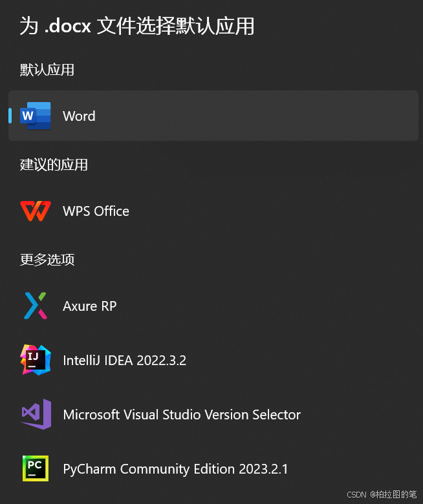Choose "WPS Office" app name
The width and height of the screenshot is (423, 504).
tap(96, 211)
